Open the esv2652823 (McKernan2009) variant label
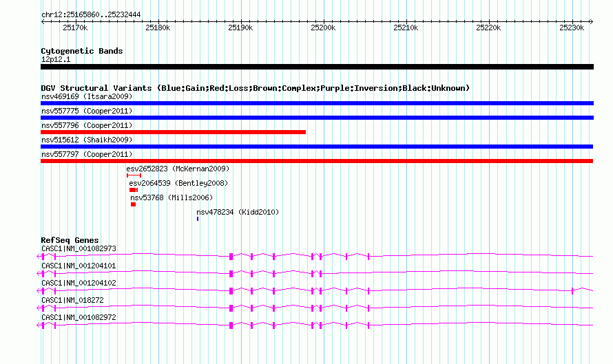 pos(178,169)
